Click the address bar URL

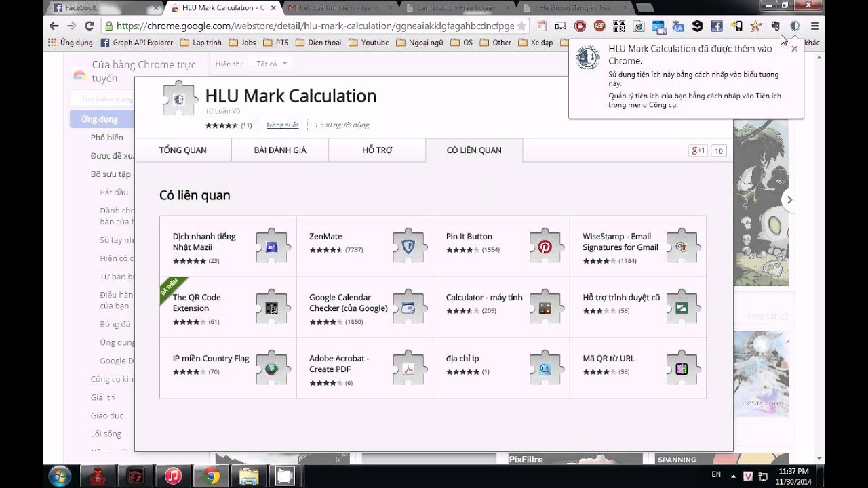point(315,26)
